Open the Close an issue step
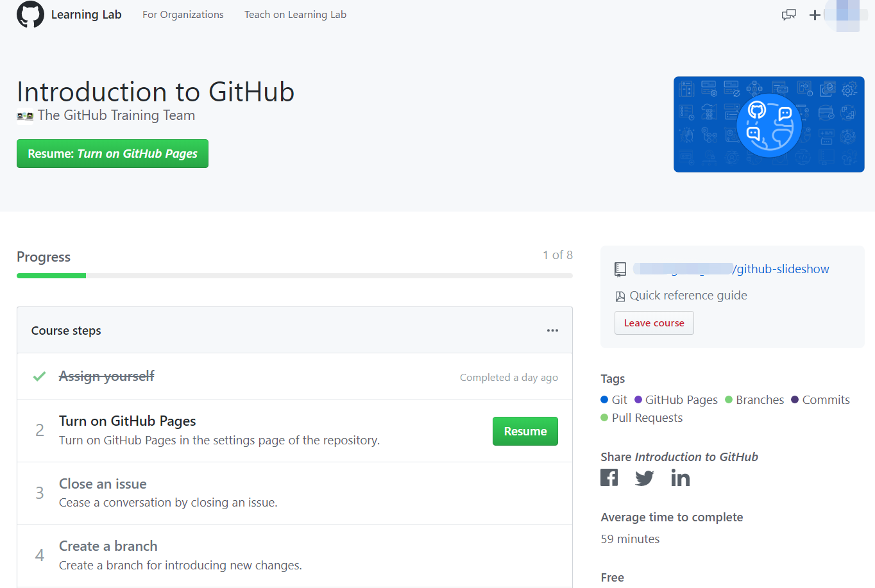The width and height of the screenshot is (875, 588). (103, 484)
